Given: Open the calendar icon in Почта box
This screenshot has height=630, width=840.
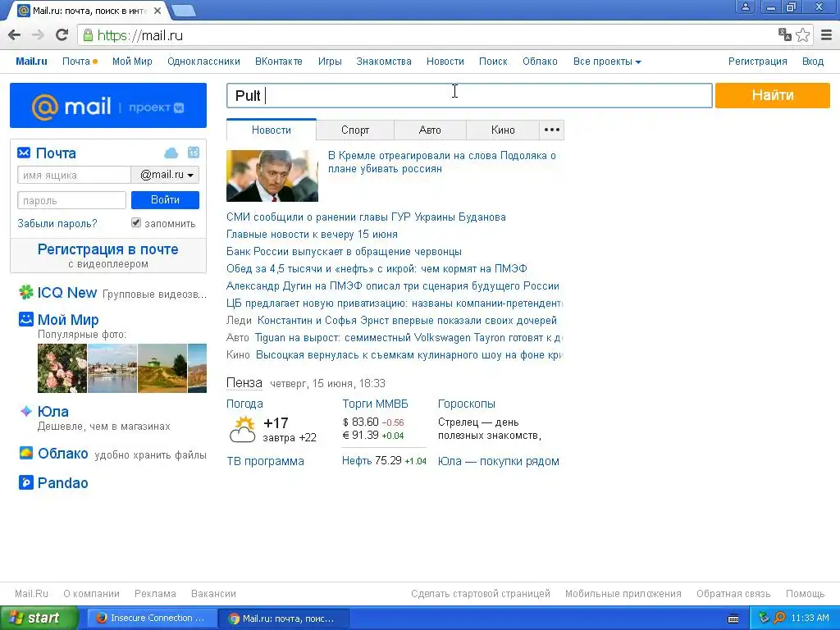Looking at the screenshot, I should tap(194, 153).
